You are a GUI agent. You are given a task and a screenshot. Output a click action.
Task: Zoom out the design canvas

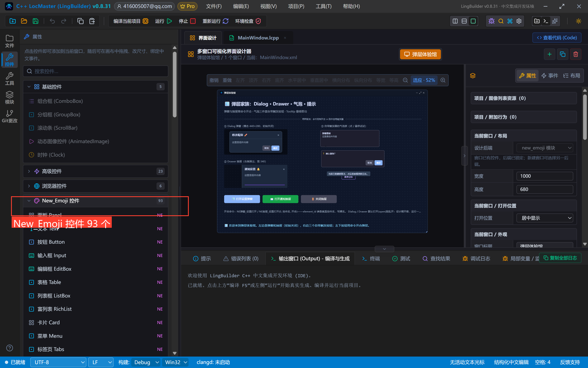[405, 80]
